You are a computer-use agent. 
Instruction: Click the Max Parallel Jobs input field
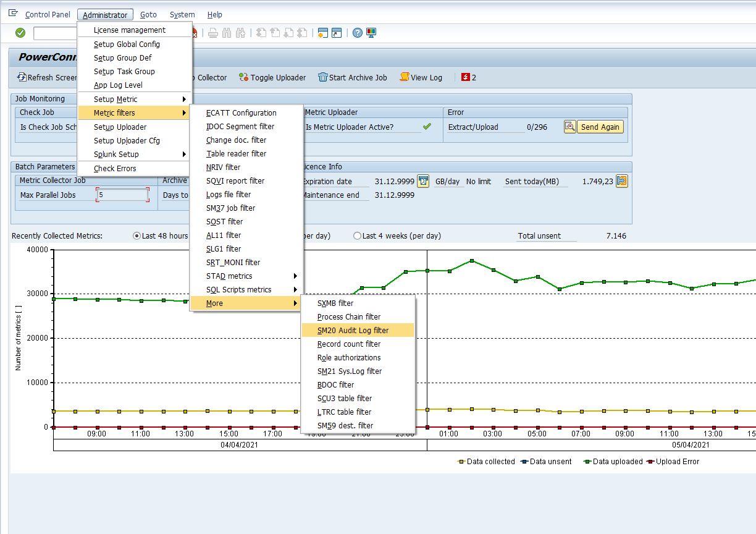[122, 195]
